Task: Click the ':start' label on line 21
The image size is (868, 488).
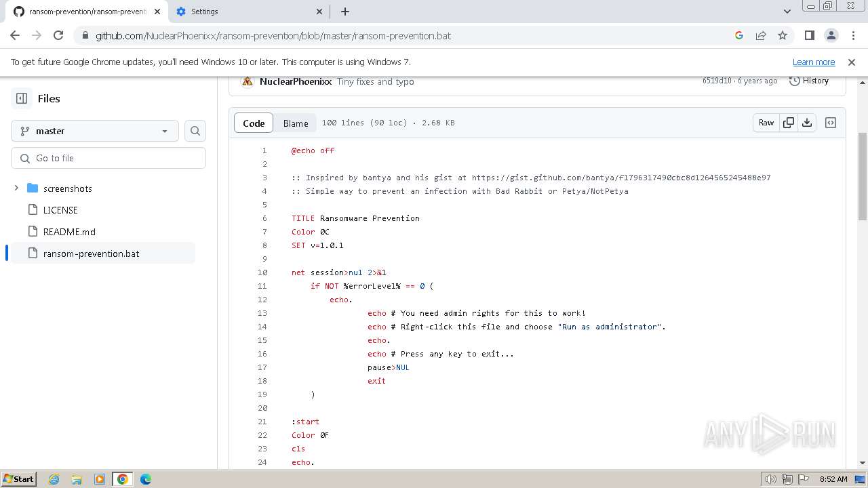Action: 305,422
